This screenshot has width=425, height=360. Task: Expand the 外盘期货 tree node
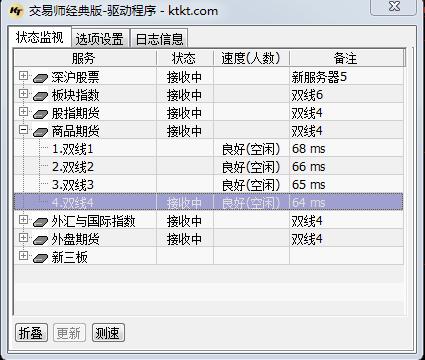pos(23,237)
